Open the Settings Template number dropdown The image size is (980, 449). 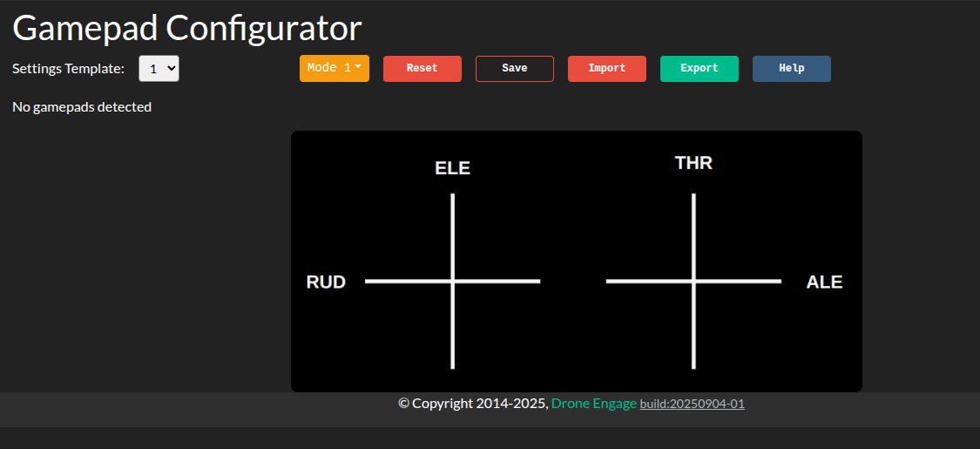[x=159, y=69]
